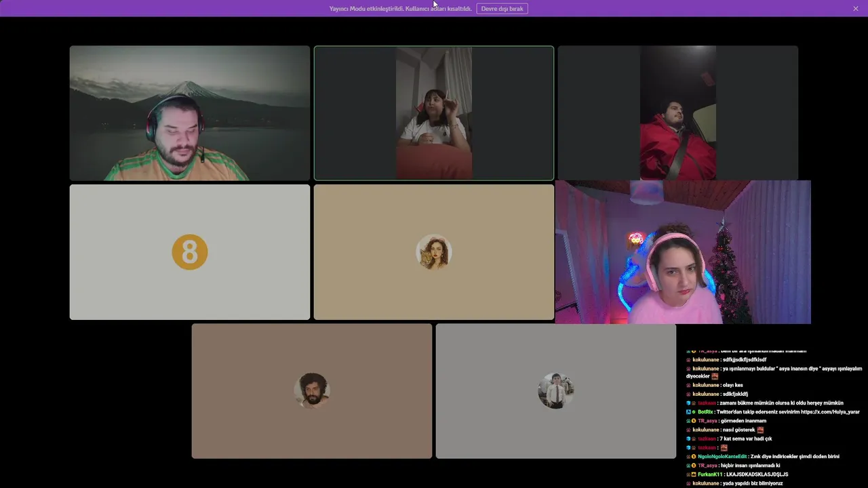Click the "Devre dışı bırak" button

pyautogui.click(x=502, y=9)
